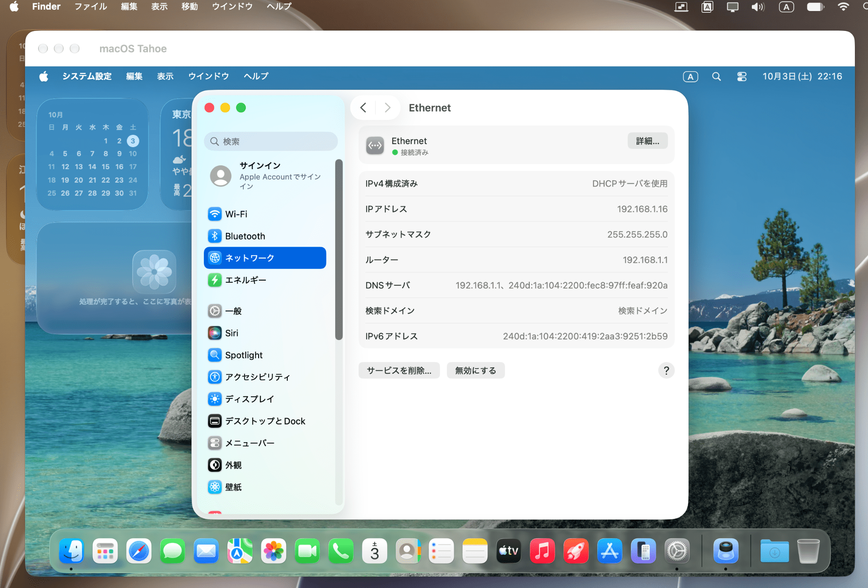Open help with the question mark button
This screenshot has width=868, height=588.
coord(666,371)
